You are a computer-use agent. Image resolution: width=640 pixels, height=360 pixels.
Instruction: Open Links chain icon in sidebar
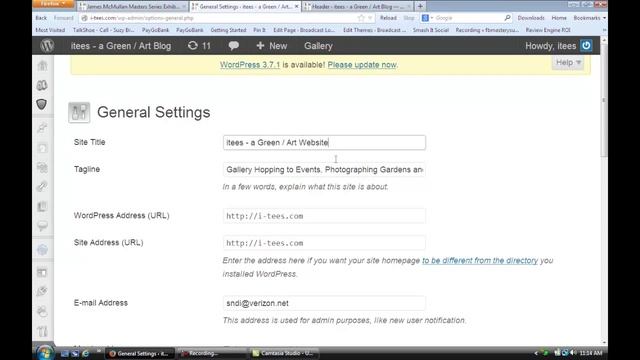[42, 187]
